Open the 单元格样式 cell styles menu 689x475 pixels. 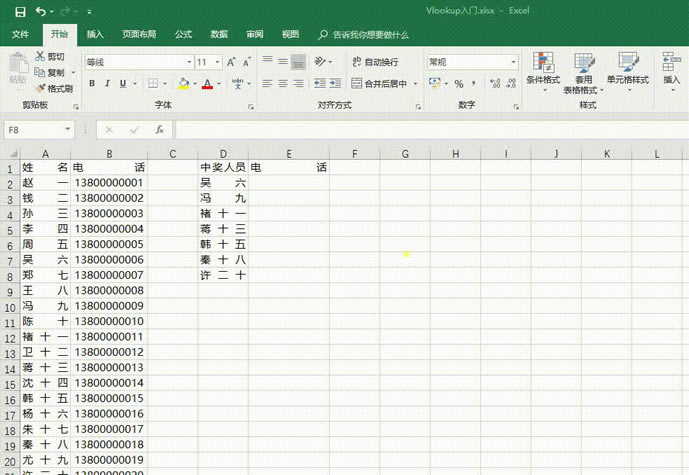(628, 72)
